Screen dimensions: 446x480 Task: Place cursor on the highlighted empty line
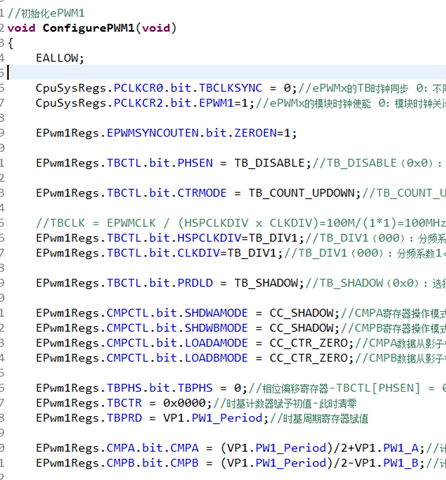click(227, 73)
